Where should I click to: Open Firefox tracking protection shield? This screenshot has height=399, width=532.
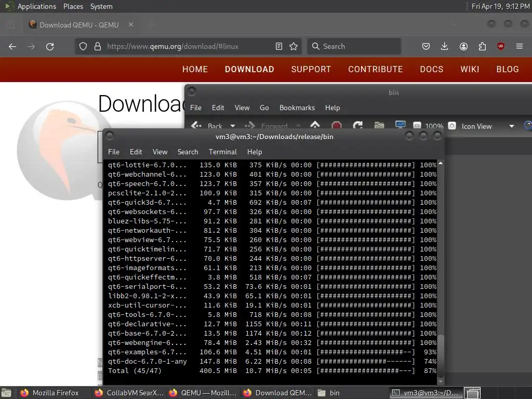pos(83,46)
